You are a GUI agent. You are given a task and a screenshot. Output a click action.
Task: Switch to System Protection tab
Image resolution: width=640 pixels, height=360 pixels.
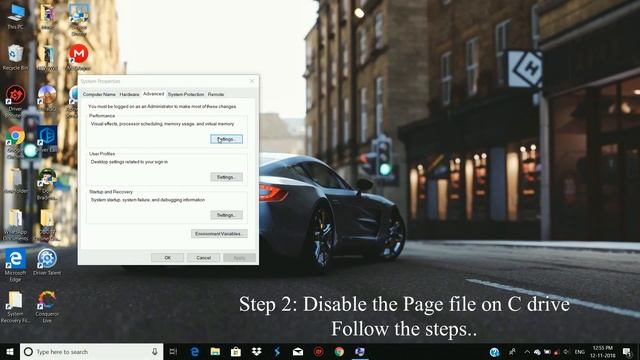186,94
